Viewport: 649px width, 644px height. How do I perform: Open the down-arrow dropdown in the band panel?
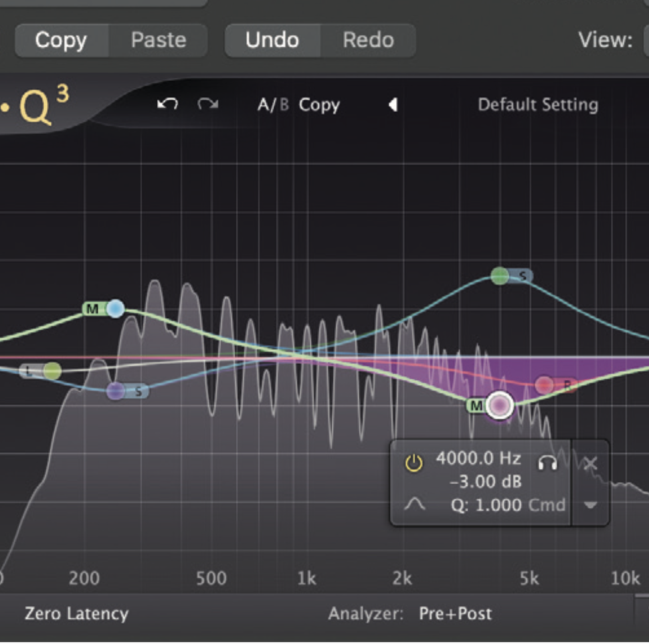[x=591, y=506]
